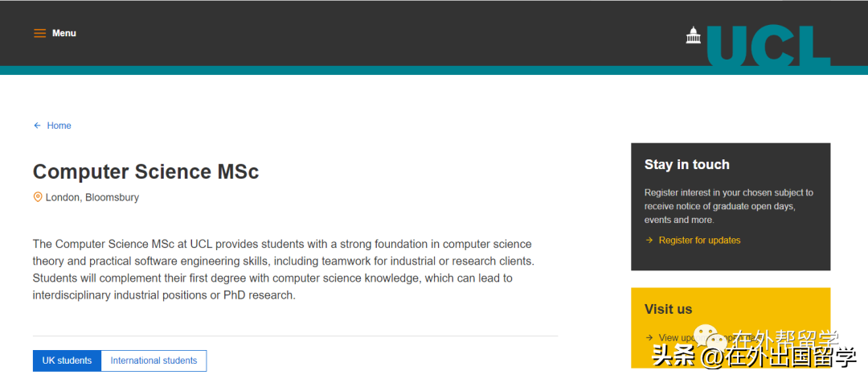Switch to the International students tab
868x379 pixels.
(x=154, y=360)
